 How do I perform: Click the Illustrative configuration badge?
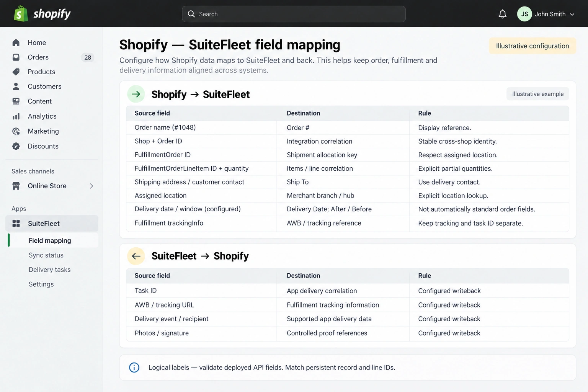pos(532,46)
